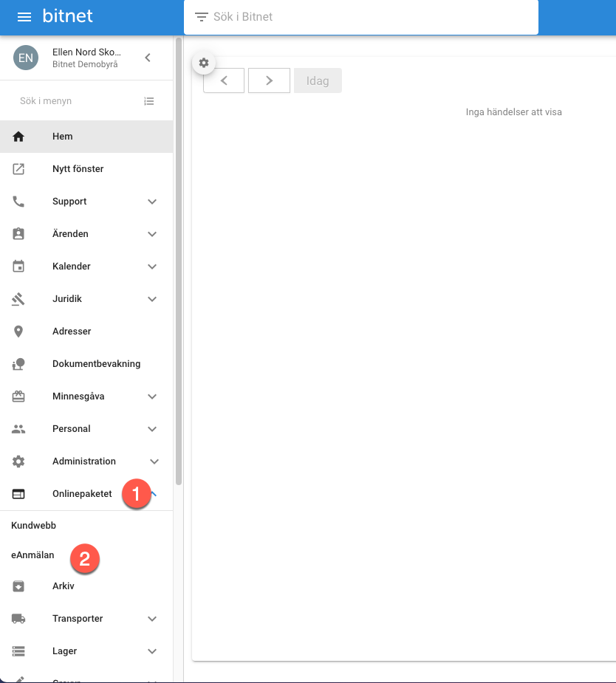Open Kundwebb submenu item

point(33,525)
